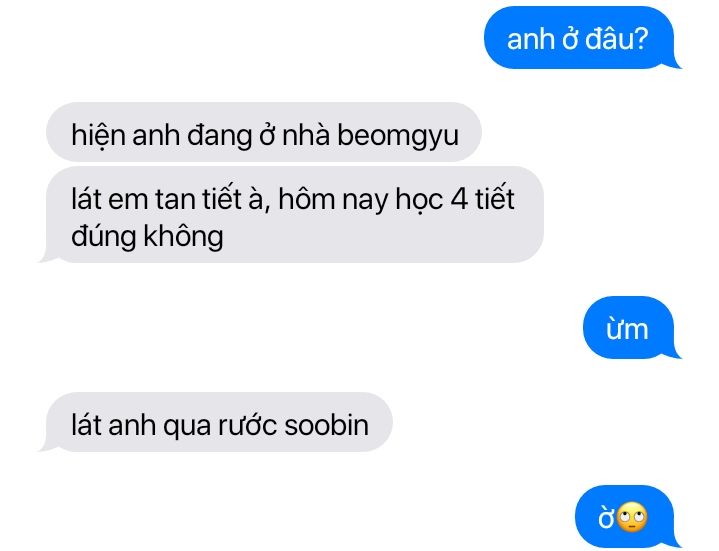The height and width of the screenshot is (551, 719).
Task: Click the "hiện anh đang ở nhà beomgyu" bubble
Action: pyautogui.click(x=264, y=132)
